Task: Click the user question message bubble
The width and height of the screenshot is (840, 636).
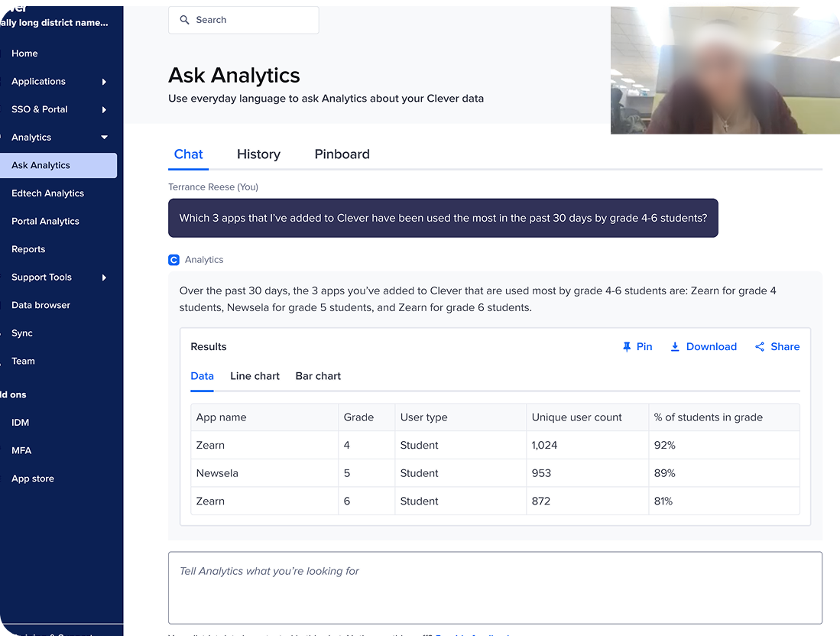Action: pyautogui.click(x=443, y=218)
